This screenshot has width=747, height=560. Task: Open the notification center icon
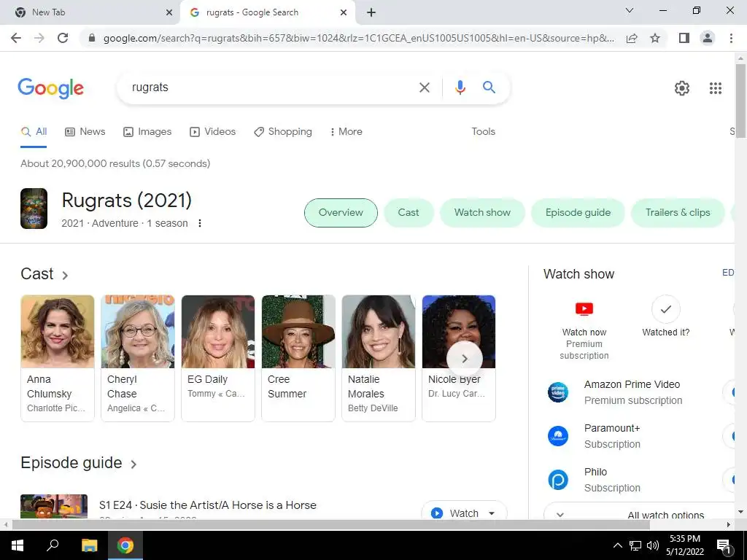coord(724,546)
